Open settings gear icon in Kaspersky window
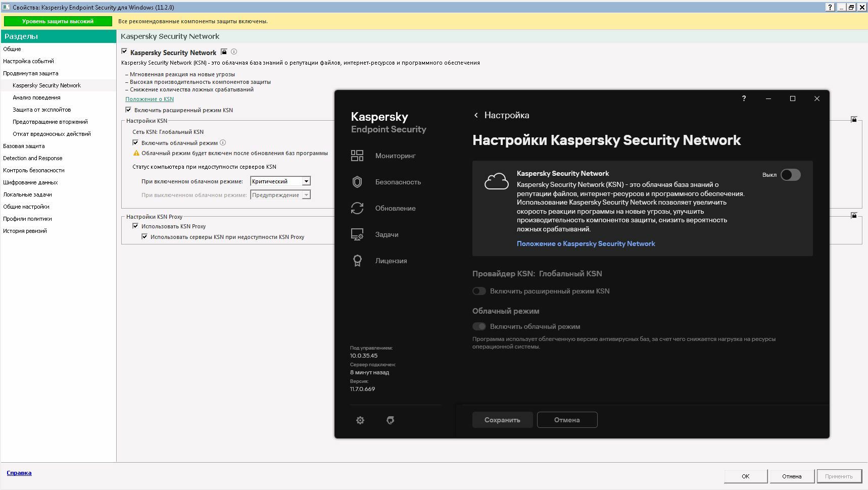 coord(360,420)
